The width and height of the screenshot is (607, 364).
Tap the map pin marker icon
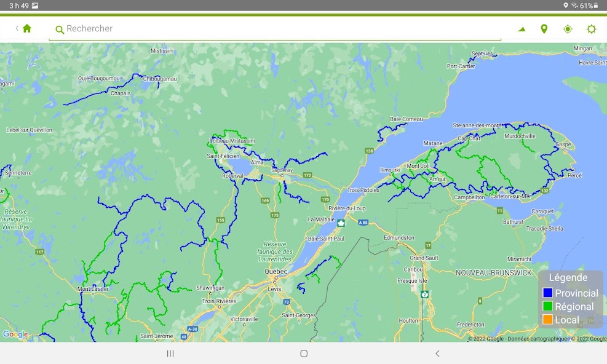point(544,29)
